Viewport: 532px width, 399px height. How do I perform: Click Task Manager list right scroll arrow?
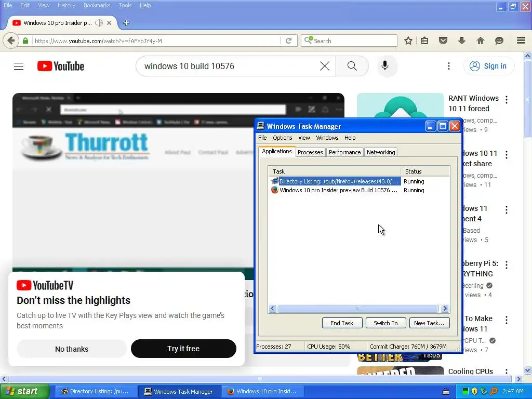[x=445, y=309]
